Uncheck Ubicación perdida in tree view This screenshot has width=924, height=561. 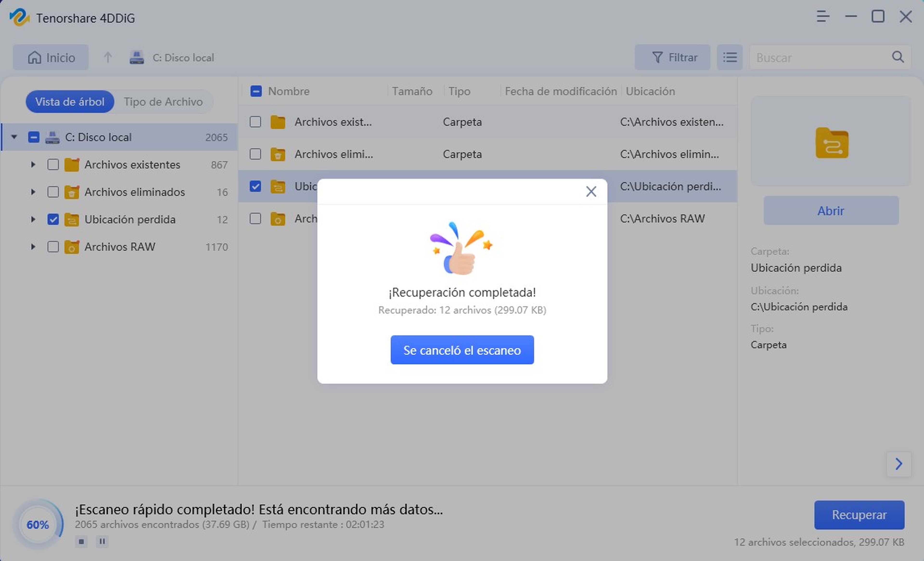(53, 220)
